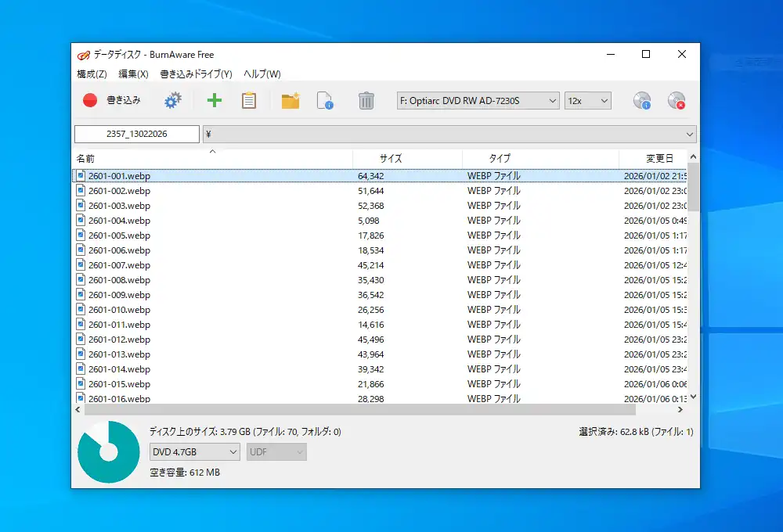Click the trash can delete icon
The height and width of the screenshot is (532, 783).
click(366, 100)
